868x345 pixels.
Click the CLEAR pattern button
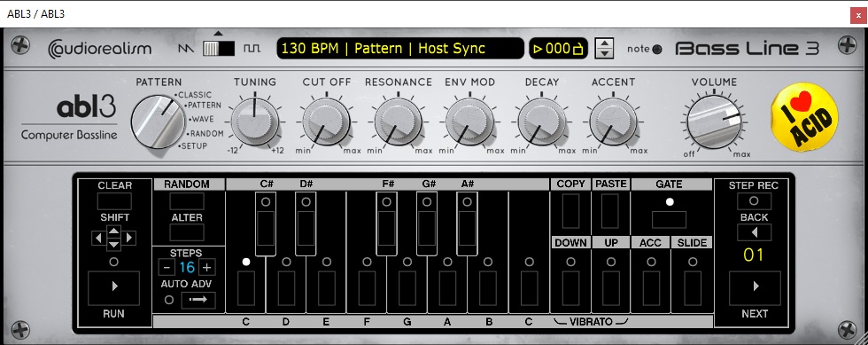(x=114, y=201)
